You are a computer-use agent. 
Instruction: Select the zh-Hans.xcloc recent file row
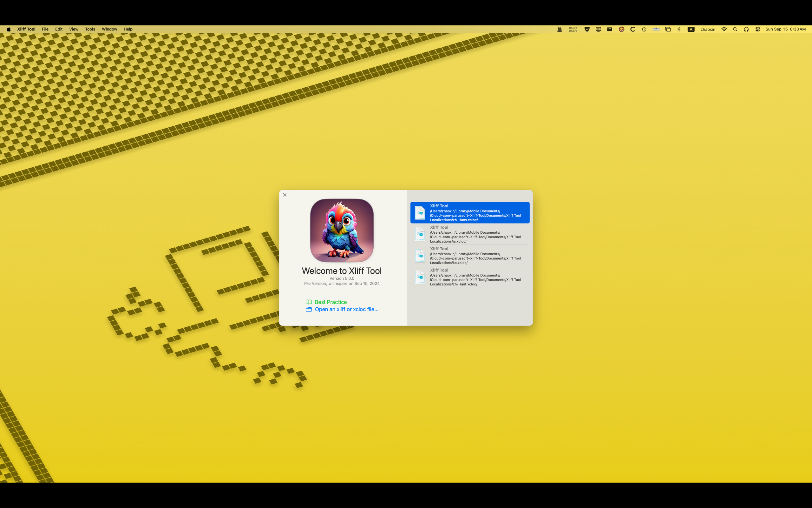click(x=470, y=213)
